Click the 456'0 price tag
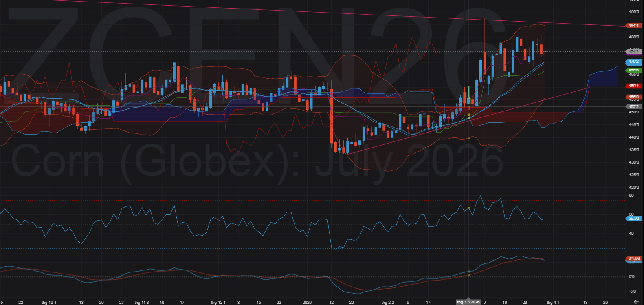Image resolution: width=644 pixels, height=305 pixels. (633, 97)
